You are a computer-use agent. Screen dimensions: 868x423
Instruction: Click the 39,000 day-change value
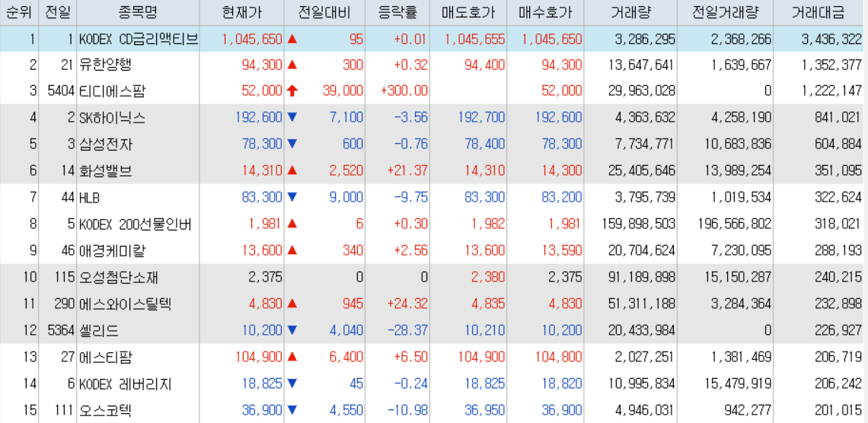point(343,92)
